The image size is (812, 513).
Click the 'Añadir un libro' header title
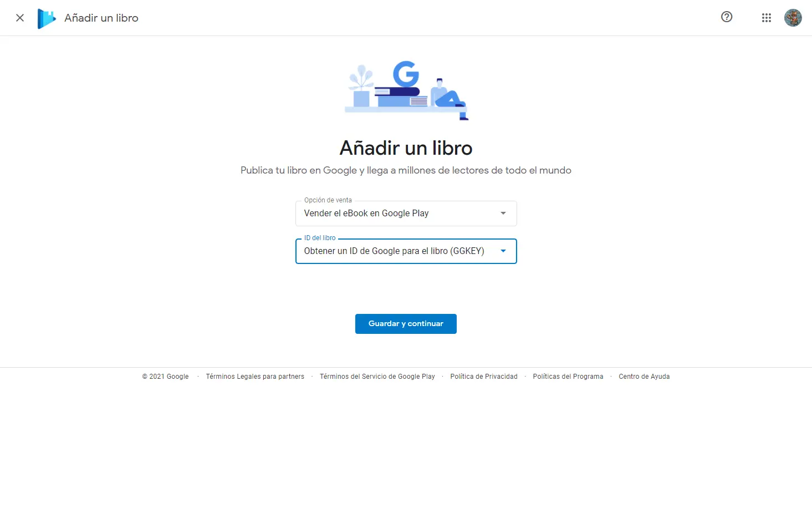coord(101,18)
